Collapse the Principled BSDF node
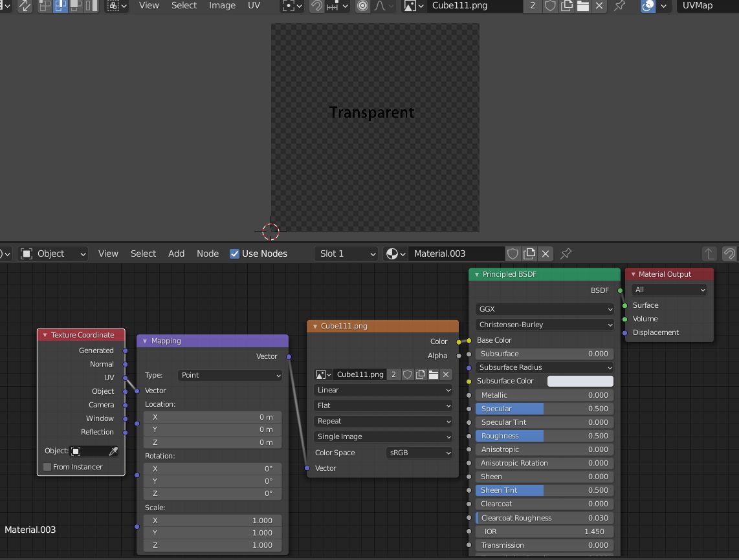This screenshot has height=560, width=739. tap(476, 274)
